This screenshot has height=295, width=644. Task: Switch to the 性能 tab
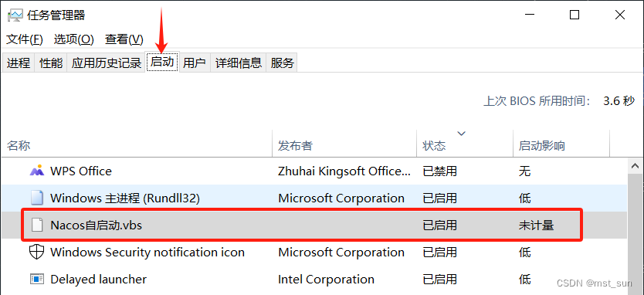coord(51,63)
